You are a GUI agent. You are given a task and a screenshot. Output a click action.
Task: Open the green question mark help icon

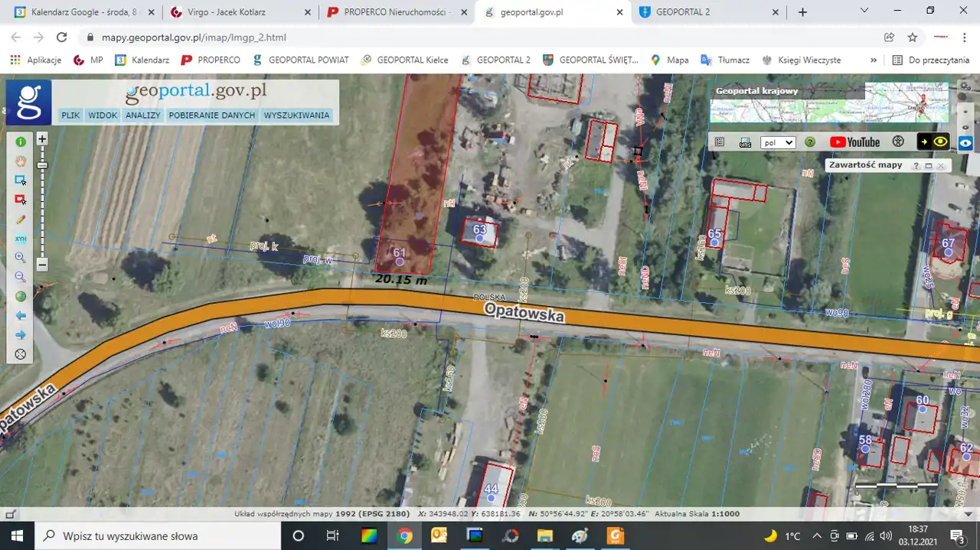[810, 142]
